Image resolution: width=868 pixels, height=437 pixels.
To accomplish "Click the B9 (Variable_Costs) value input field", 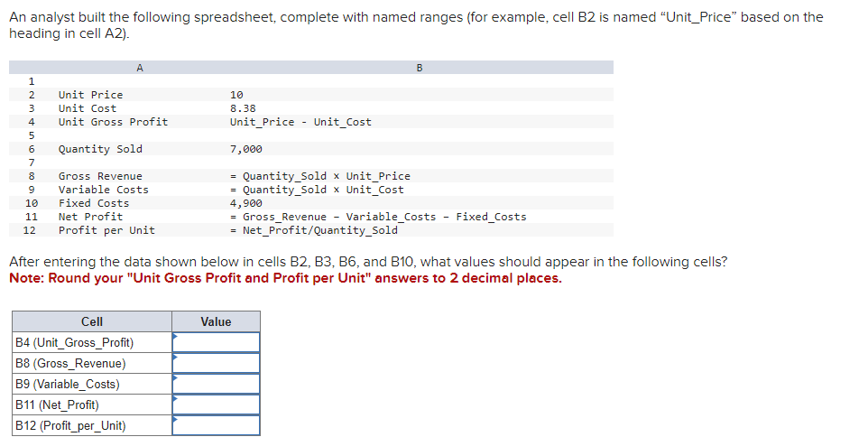I will pos(216,384).
